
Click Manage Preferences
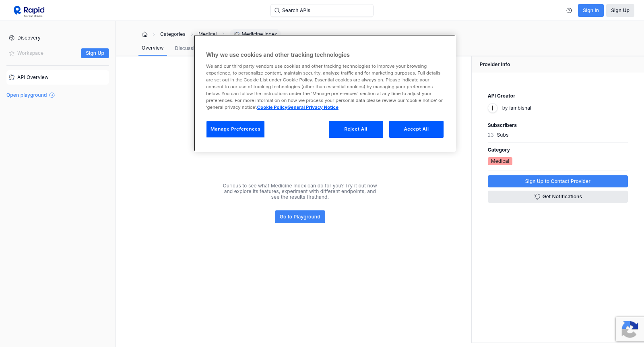[235, 129]
